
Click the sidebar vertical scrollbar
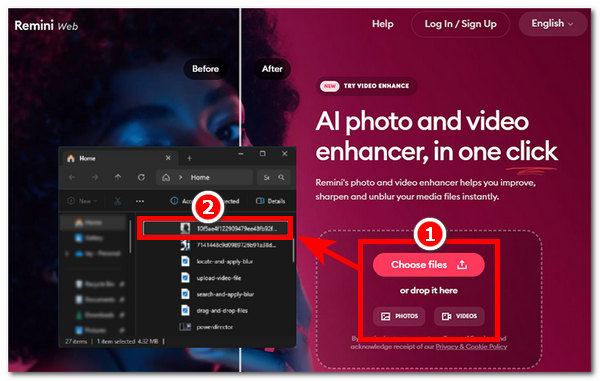tap(130, 236)
